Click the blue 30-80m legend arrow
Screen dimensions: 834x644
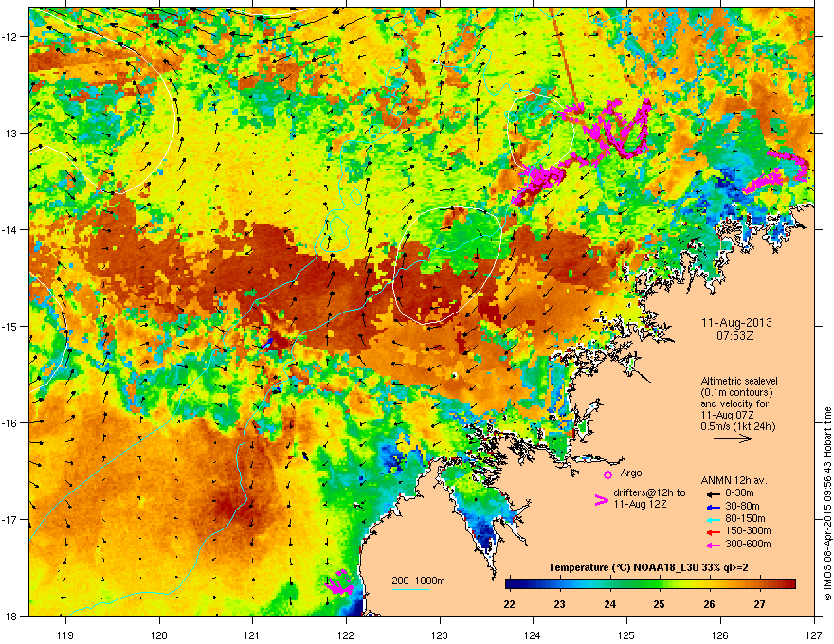(713, 507)
